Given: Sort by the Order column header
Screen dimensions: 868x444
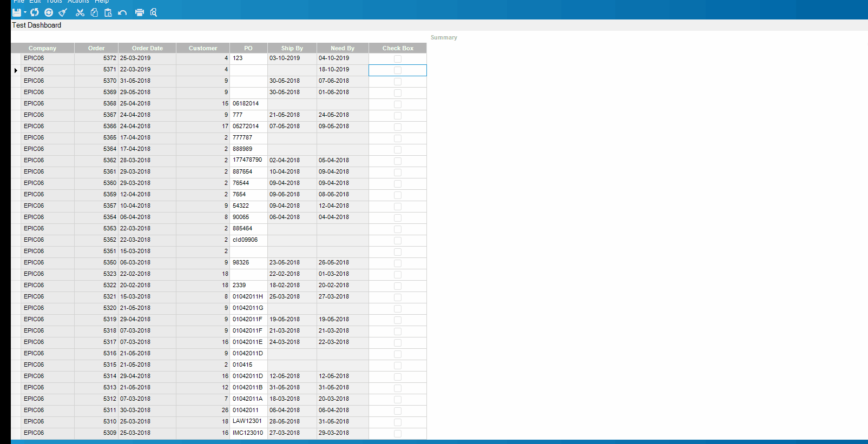Looking at the screenshot, I should (x=96, y=48).
